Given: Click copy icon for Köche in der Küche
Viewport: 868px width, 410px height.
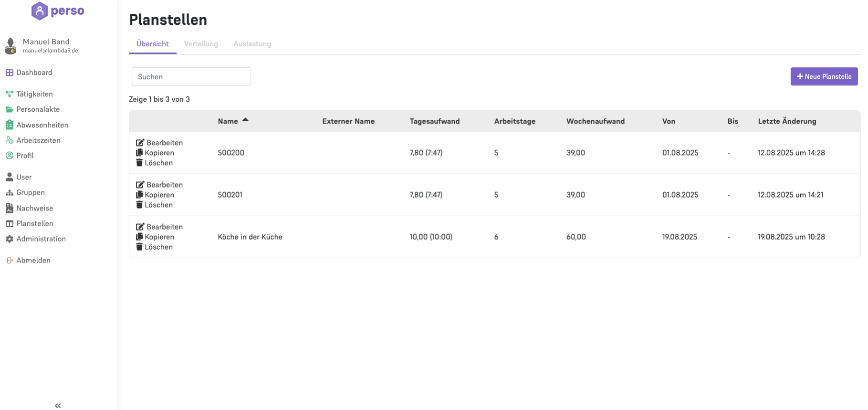Looking at the screenshot, I should 139,237.
